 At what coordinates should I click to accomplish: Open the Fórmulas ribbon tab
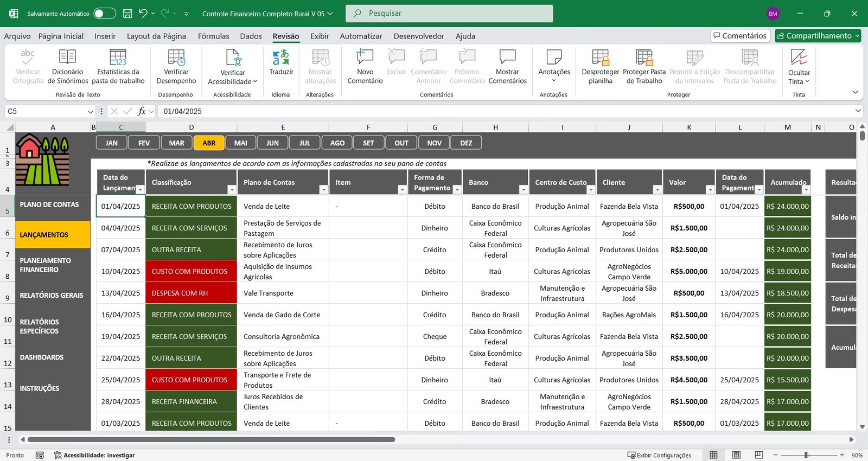tap(213, 36)
